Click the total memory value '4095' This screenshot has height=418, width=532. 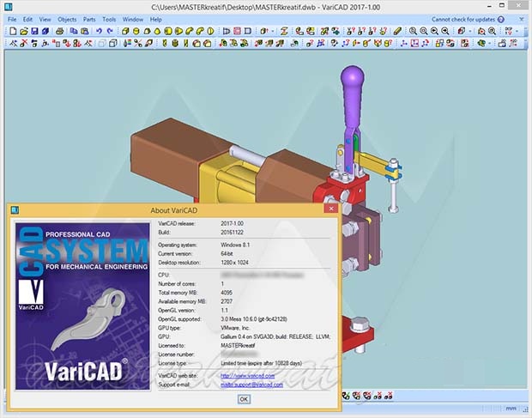pyautogui.click(x=227, y=293)
